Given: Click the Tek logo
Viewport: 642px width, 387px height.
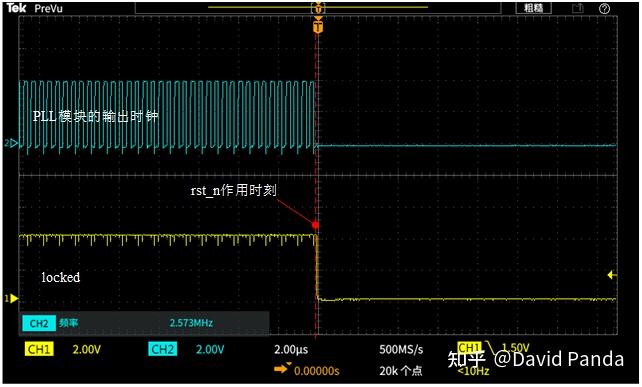Looking at the screenshot, I should (16, 8).
